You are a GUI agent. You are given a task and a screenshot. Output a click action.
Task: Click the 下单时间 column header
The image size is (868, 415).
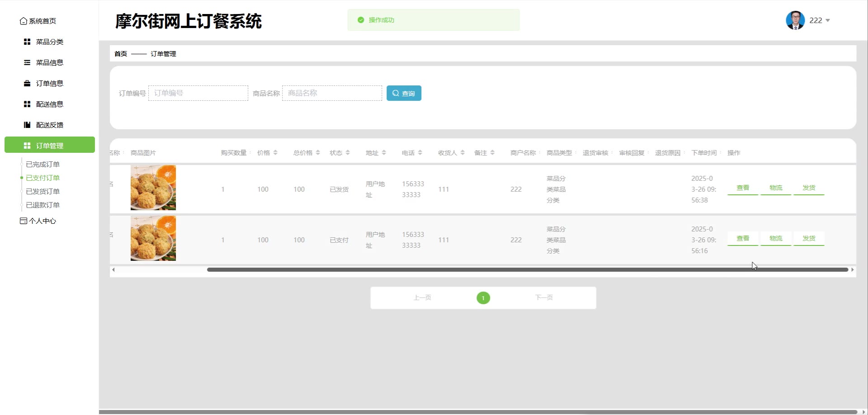704,153
